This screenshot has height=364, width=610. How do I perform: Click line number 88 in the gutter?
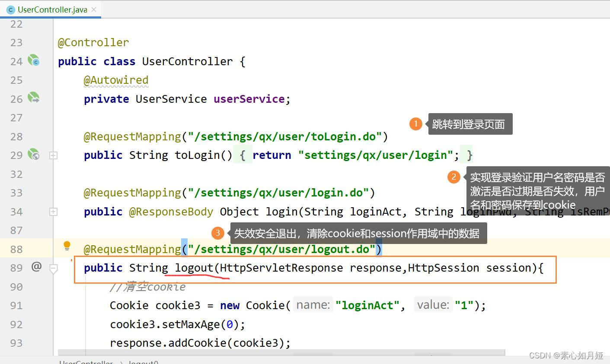coord(16,249)
